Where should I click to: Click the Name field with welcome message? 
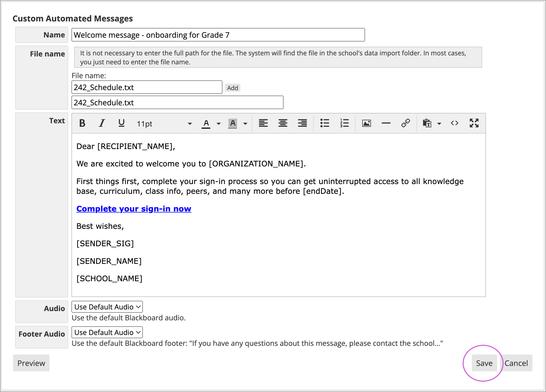pos(218,35)
